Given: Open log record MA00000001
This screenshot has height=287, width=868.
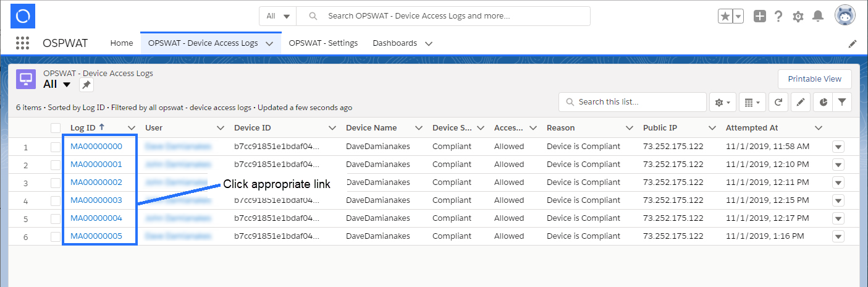Looking at the screenshot, I should [x=96, y=165].
